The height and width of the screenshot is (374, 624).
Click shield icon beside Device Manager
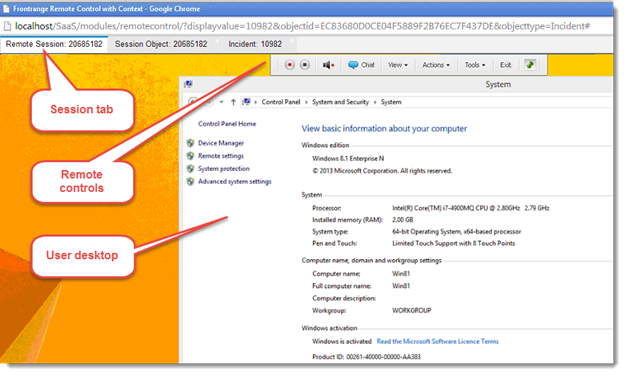(x=190, y=143)
